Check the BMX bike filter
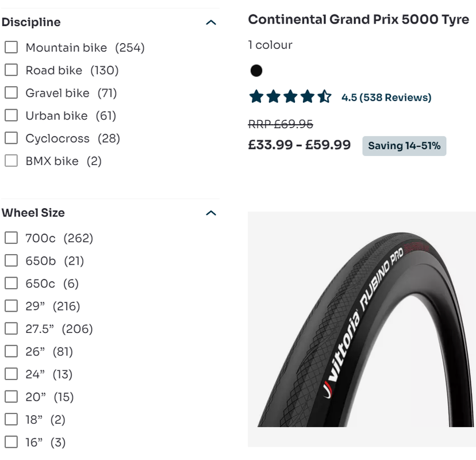Image resolution: width=476 pixels, height=460 pixels. (11, 161)
